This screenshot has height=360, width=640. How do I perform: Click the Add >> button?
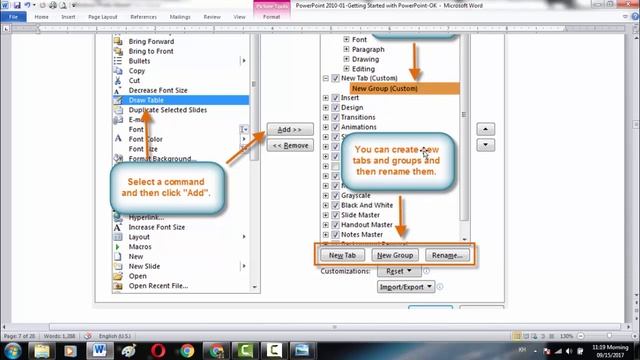click(x=290, y=129)
